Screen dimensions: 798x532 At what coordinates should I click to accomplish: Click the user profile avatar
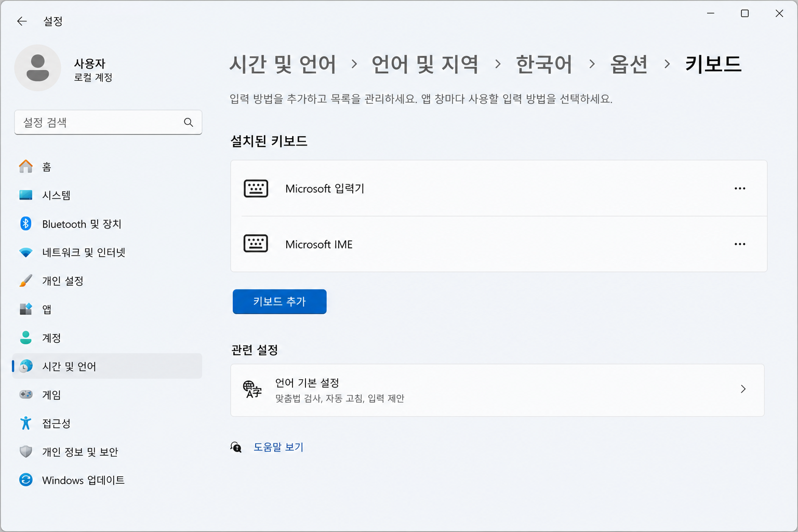(x=37, y=68)
